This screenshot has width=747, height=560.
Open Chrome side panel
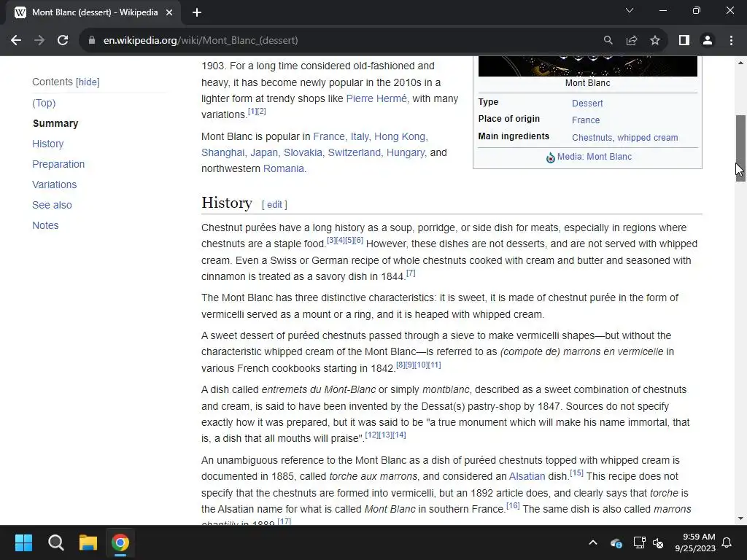click(684, 41)
